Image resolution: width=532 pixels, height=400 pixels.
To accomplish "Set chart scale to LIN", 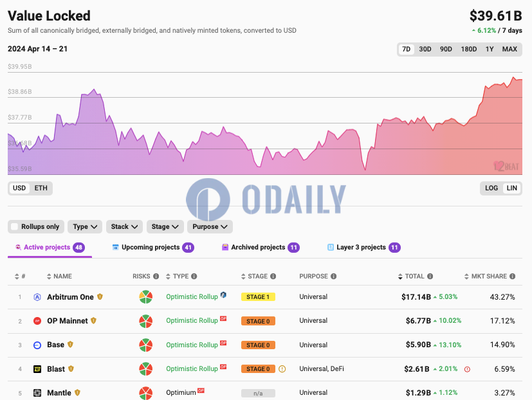I will click(x=511, y=188).
